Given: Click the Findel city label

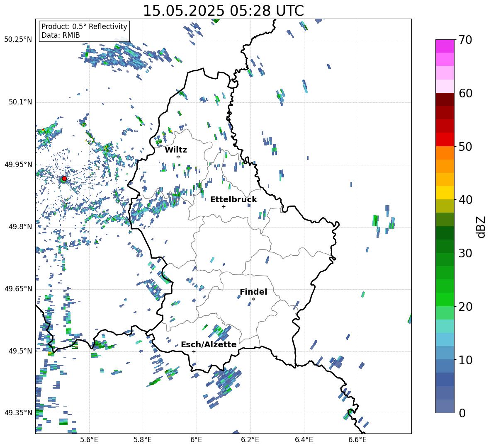Looking at the screenshot, I should coord(253,292).
